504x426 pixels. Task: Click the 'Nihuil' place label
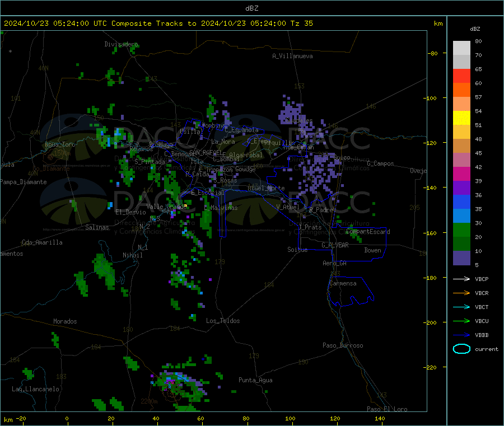click(x=132, y=255)
